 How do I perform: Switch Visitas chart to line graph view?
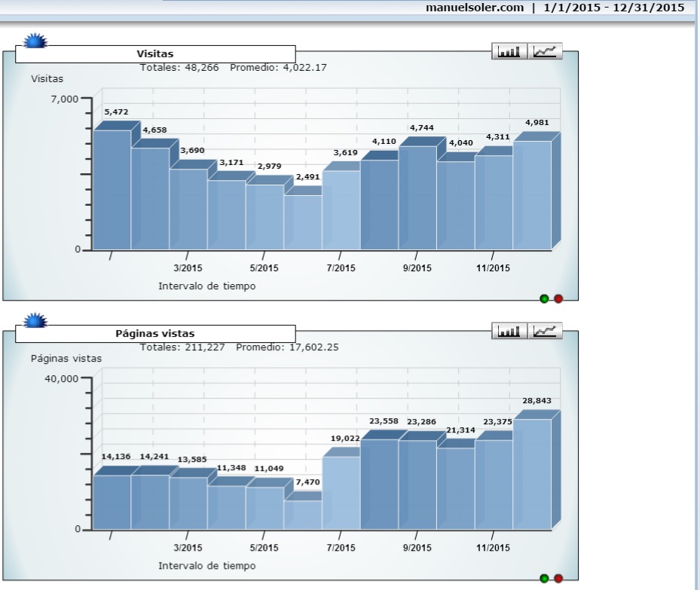[546, 51]
